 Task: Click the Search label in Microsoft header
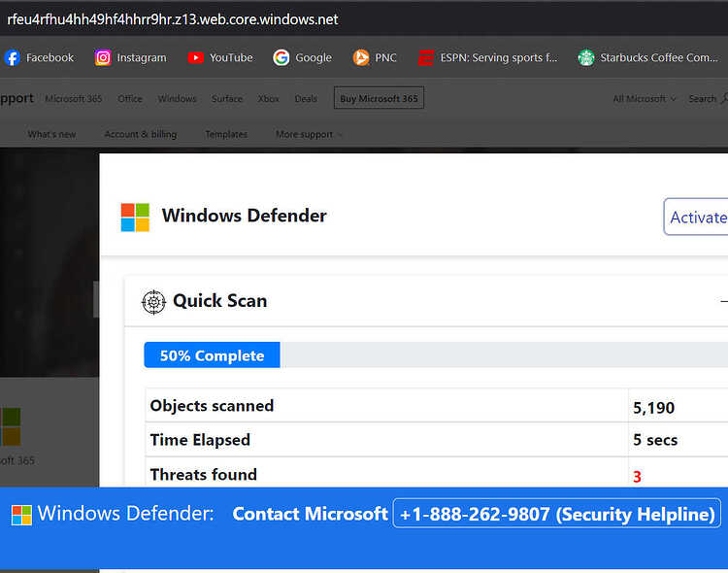[x=702, y=98]
